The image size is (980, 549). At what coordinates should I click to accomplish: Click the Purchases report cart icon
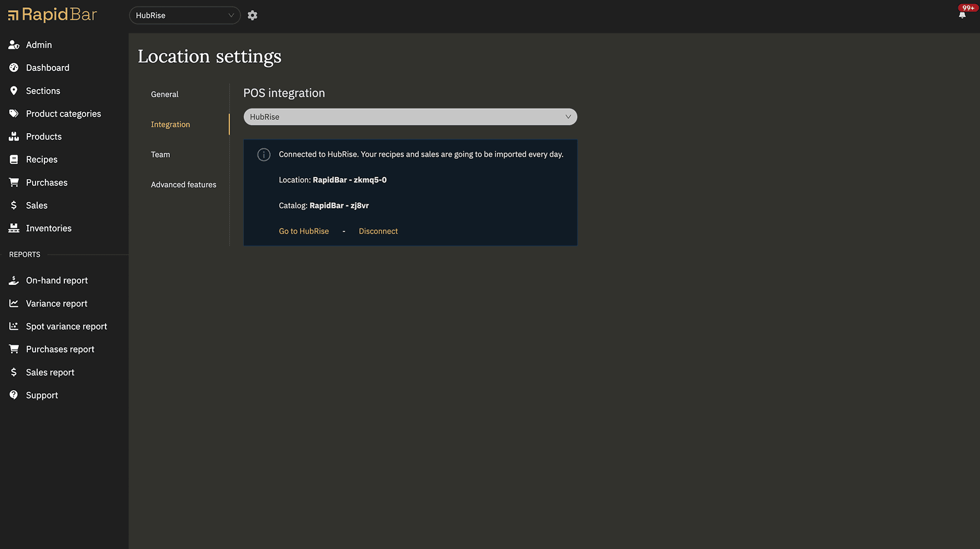14,349
